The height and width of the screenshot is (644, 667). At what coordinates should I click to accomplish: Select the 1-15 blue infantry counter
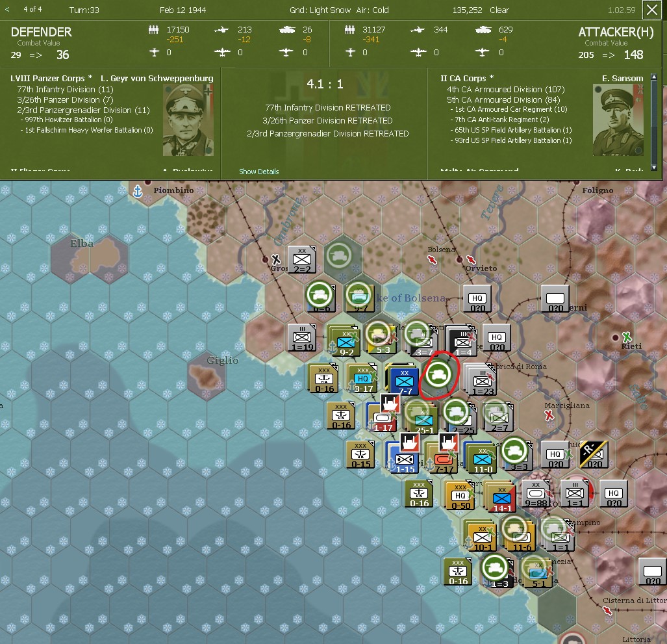tap(404, 459)
